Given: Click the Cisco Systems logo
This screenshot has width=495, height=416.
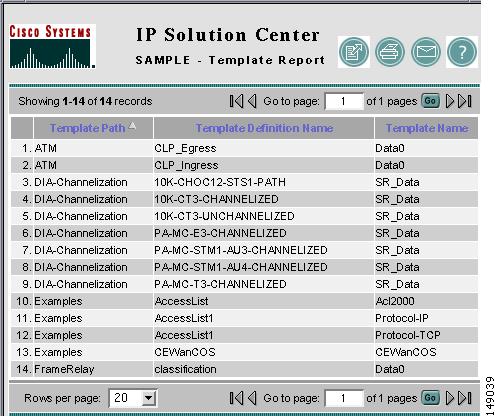Looking at the screenshot, I should coord(52,46).
